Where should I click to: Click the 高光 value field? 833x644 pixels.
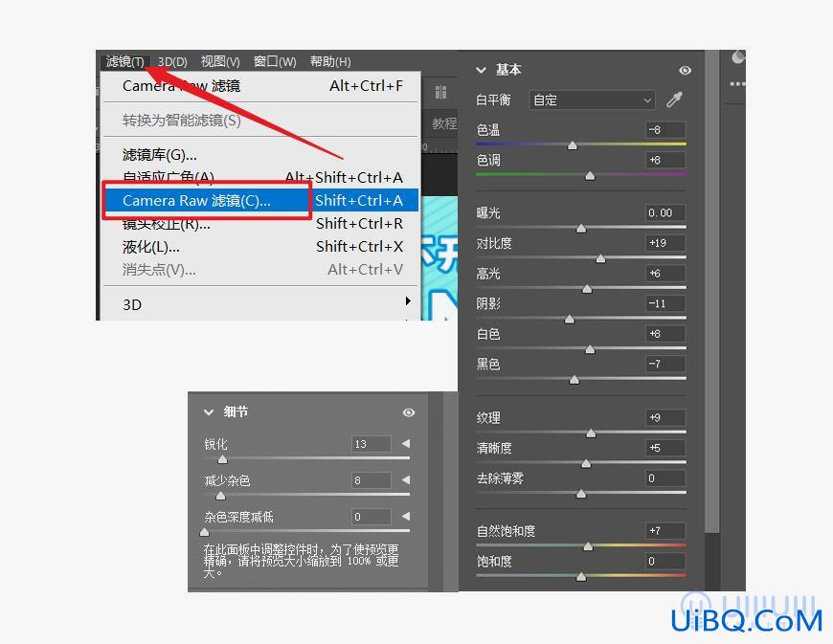click(665, 273)
